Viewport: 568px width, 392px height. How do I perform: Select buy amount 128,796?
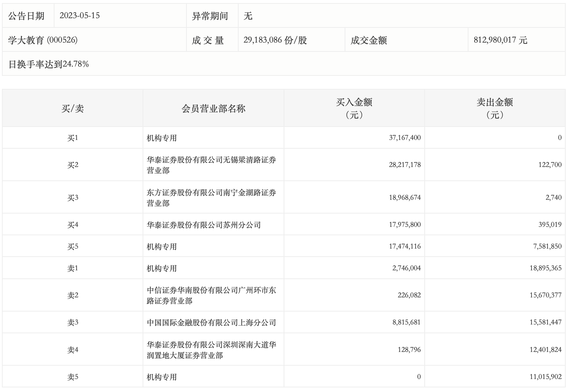409,350
